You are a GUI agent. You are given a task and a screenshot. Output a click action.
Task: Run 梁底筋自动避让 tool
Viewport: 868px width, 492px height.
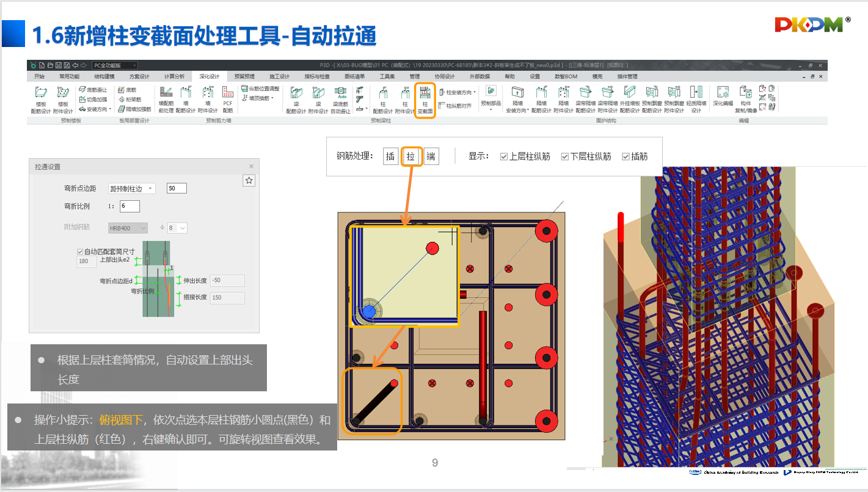[x=341, y=99]
